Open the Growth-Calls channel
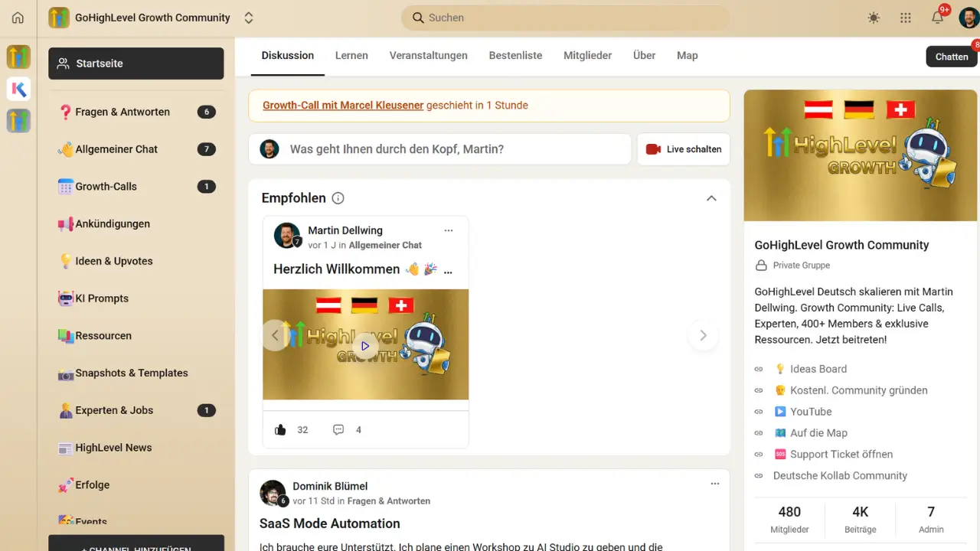 [136, 187]
